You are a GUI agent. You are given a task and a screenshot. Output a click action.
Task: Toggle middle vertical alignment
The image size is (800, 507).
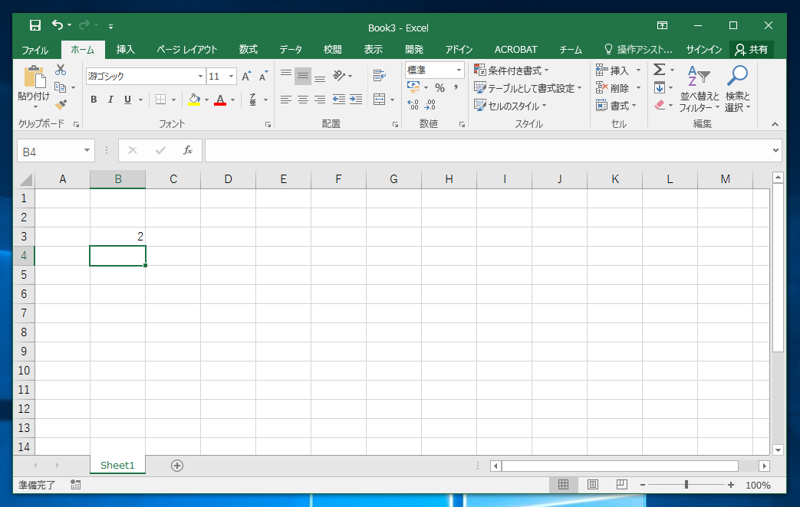click(x=303, y=76)
